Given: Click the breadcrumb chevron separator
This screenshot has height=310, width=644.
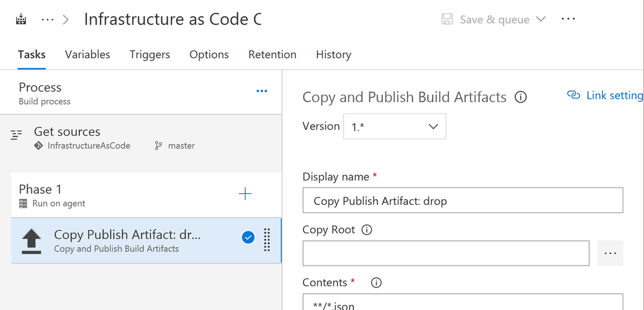Looking at the screenshot, I should click(66, 19).
